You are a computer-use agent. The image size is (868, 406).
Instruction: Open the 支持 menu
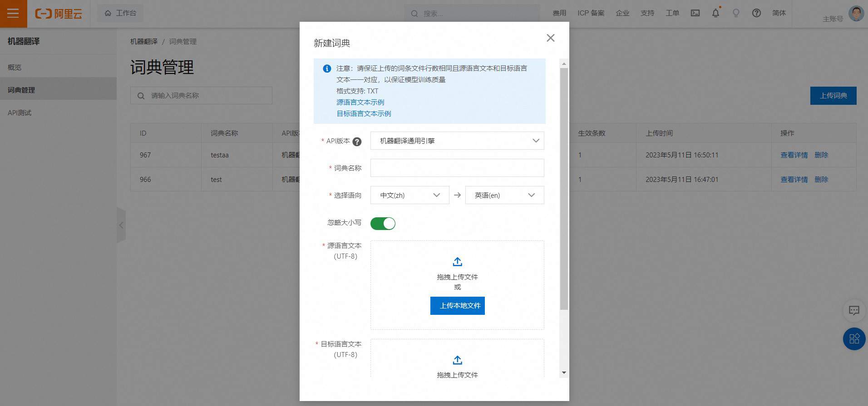[x=647, y=13]
